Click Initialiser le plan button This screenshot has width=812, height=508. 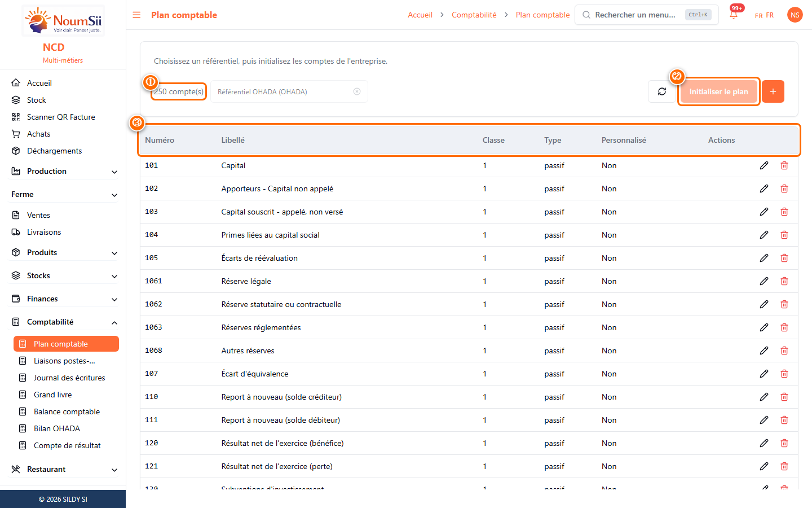click(x=718, y=91)
